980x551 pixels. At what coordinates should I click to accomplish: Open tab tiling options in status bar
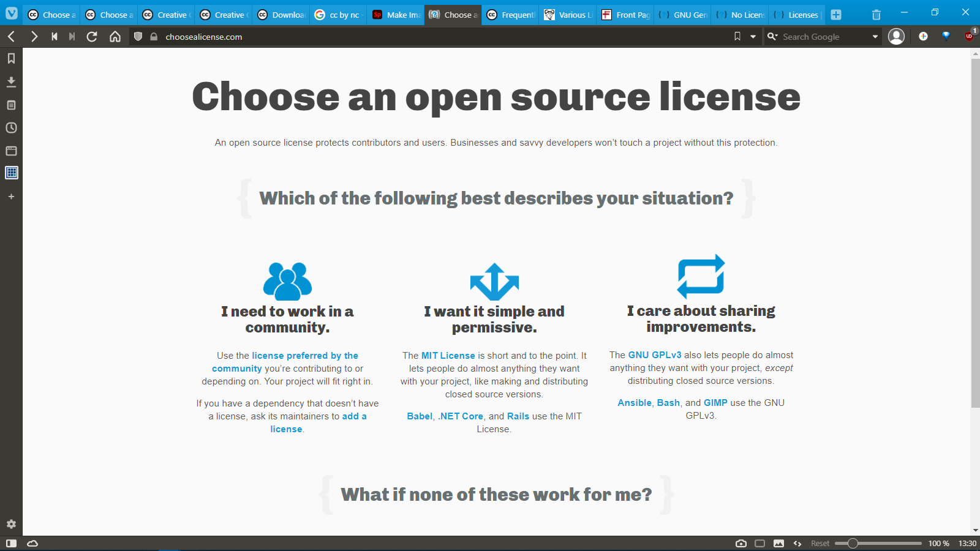[760, 543]
